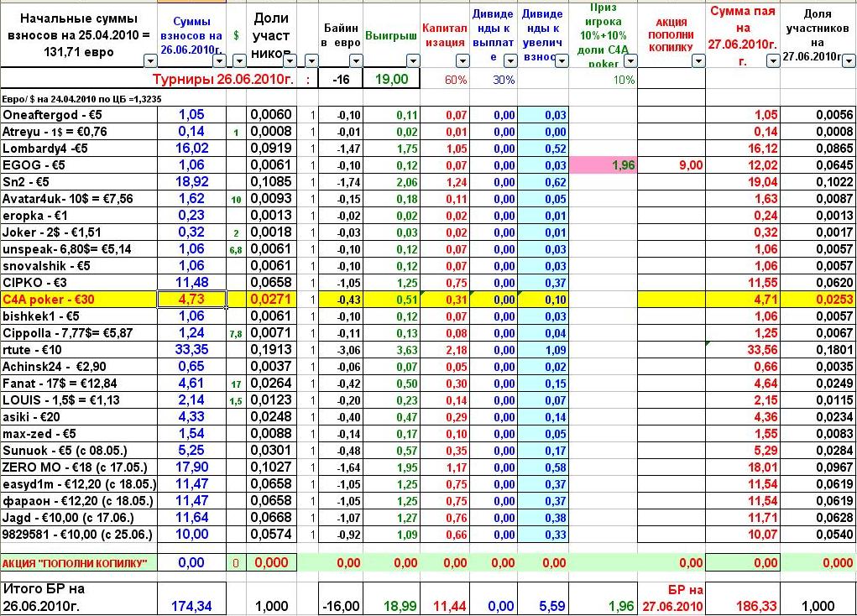Open Дивиденды к увеличению взноса filter arrow
Viewport: 857px width, 616px height.
[562, 60]
